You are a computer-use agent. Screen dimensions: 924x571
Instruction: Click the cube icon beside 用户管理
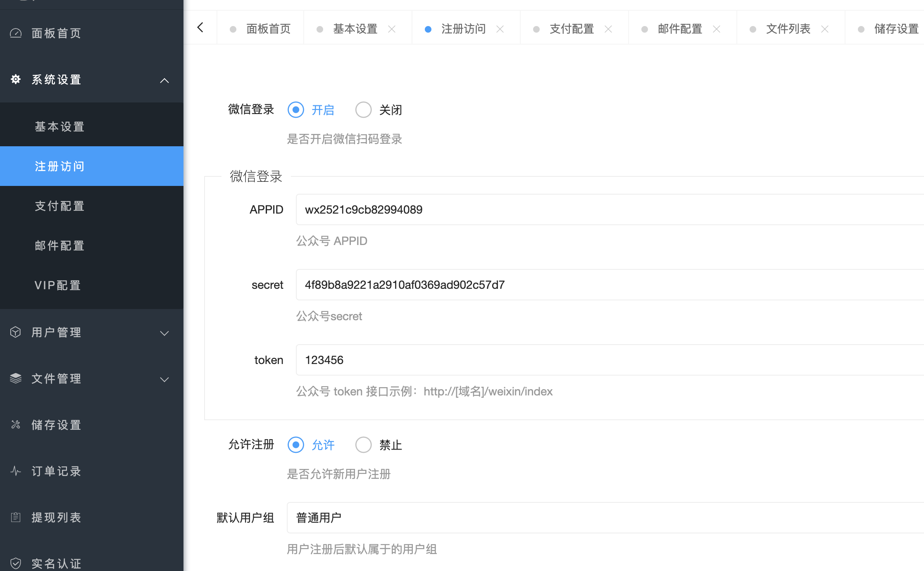tap(16, 332)
